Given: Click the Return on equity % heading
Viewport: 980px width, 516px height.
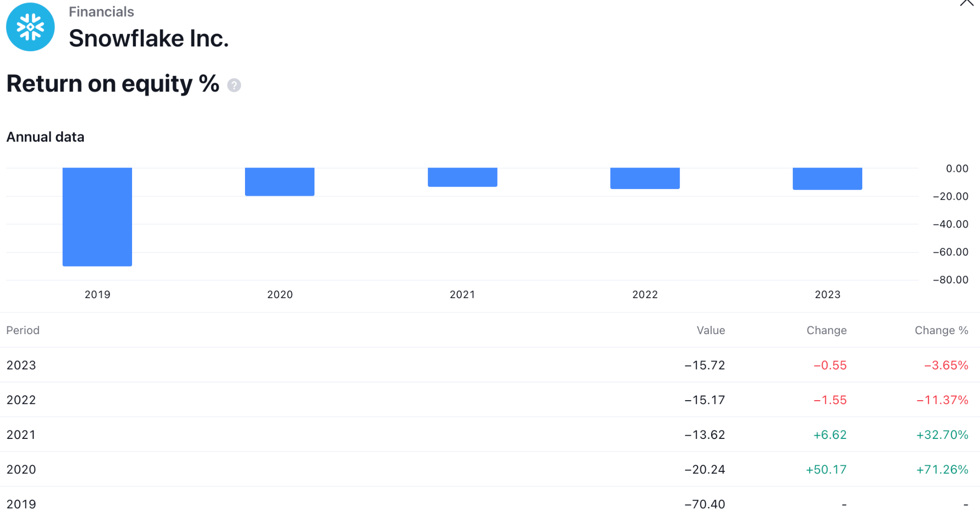Looking at the screenshot, I should [113, 84].
